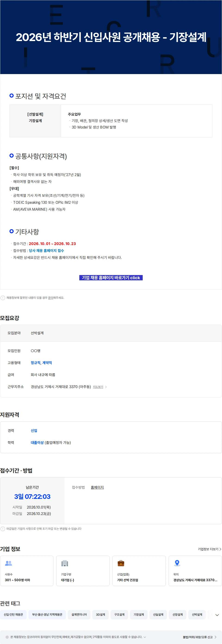This screenshot has width=222, height=644.
Task: Select the 구조설계 tag
Action: 119,614
